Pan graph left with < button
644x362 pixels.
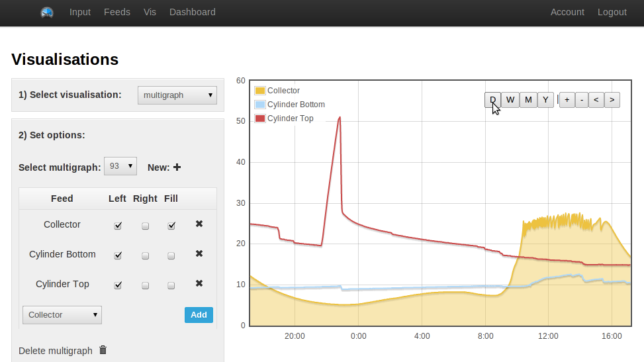[x=596, y=100]
